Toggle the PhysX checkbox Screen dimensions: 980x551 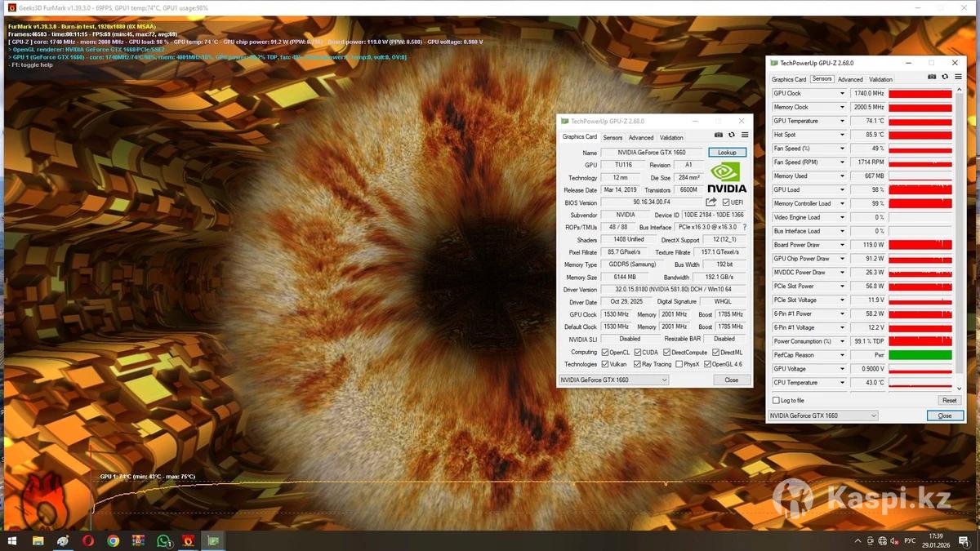click(679, 364)
